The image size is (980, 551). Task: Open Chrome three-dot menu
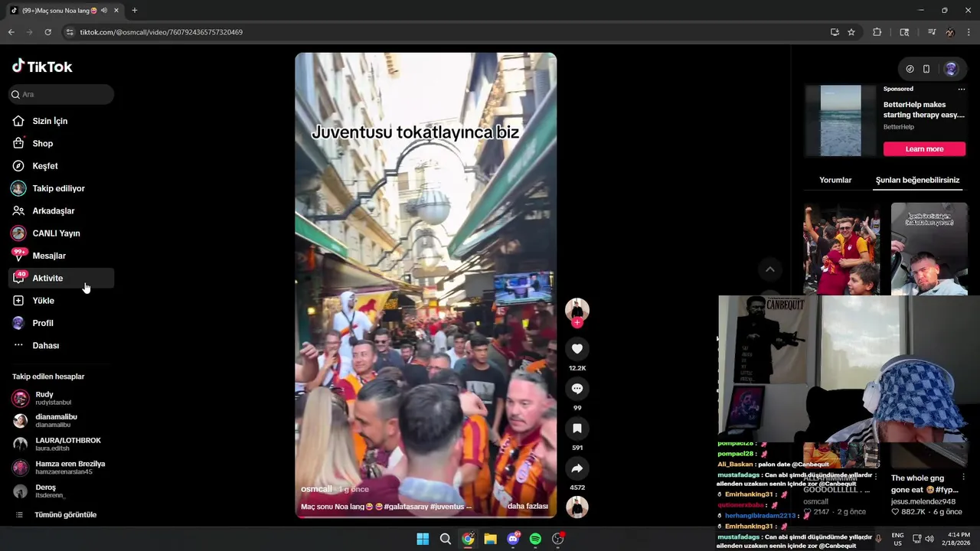point(969,32)
